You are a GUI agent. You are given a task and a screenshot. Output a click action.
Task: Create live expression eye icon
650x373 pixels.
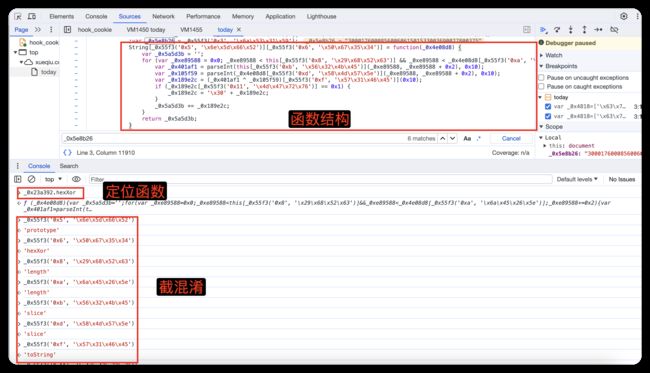[x=76, y=179]
